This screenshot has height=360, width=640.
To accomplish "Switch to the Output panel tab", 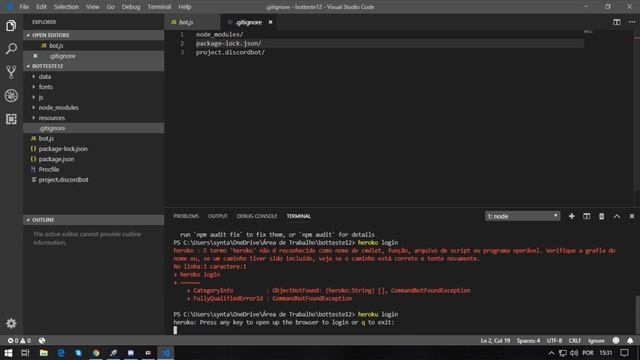I will 218,216.
